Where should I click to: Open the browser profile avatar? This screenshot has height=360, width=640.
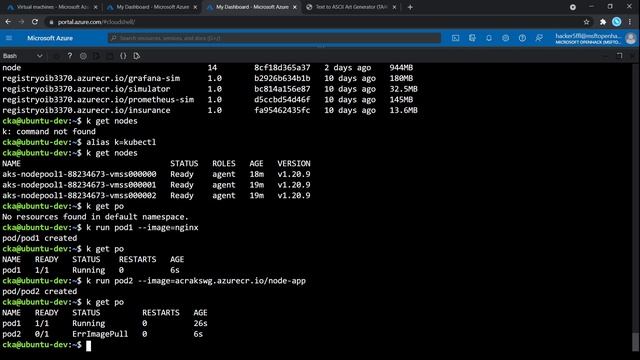point(617,22)
